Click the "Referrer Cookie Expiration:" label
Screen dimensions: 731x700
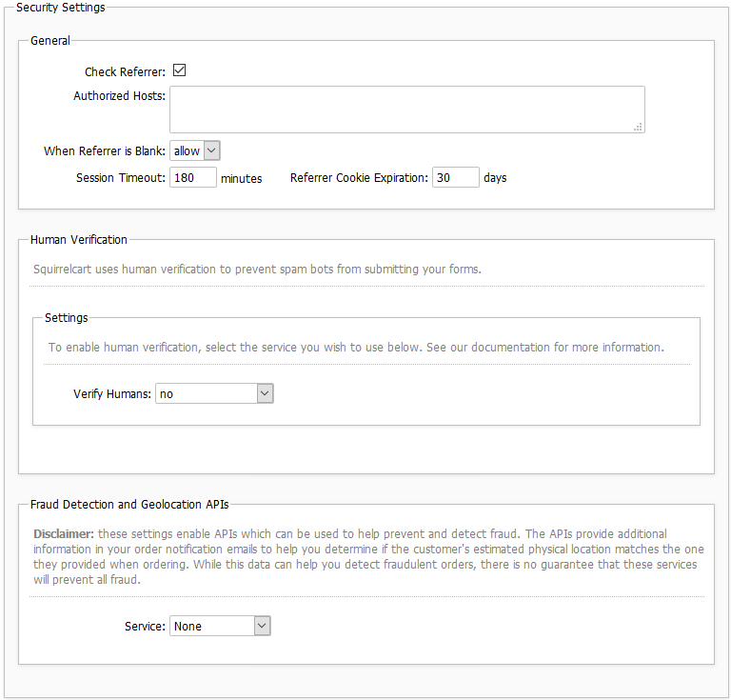point(359,178)
